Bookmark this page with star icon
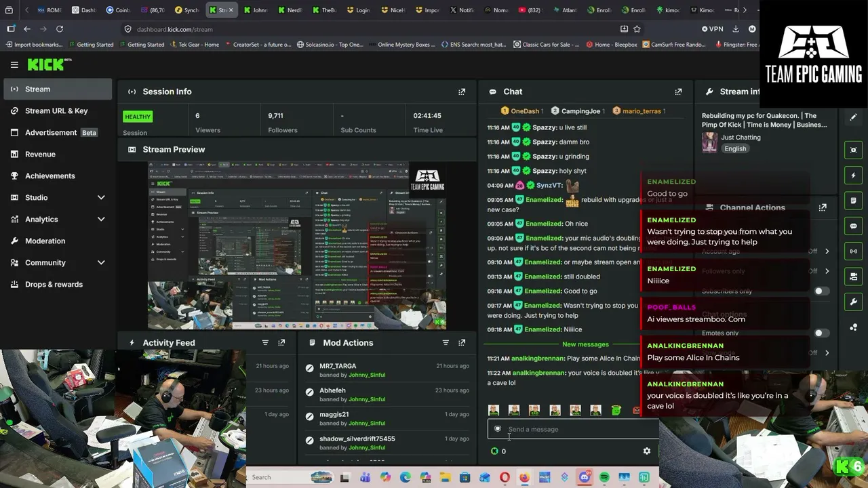This screenshot has height=488, width=868. [637, 29]
